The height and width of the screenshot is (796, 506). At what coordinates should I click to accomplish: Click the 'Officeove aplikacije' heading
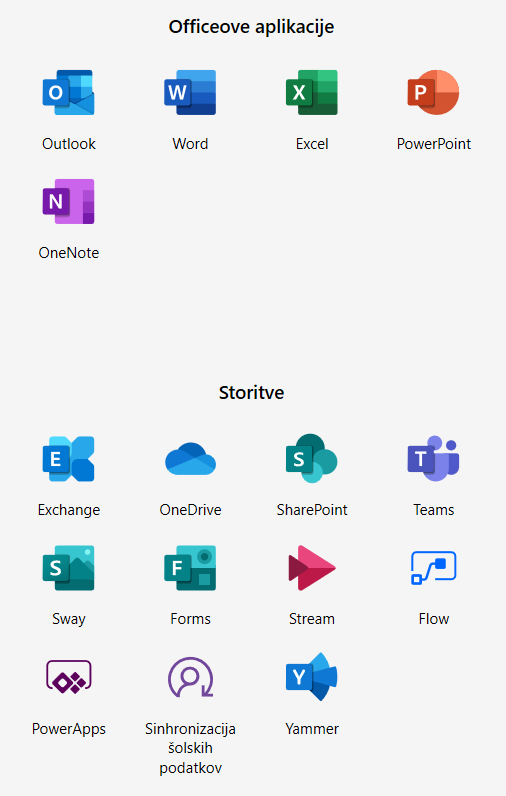tap(251, 27)
